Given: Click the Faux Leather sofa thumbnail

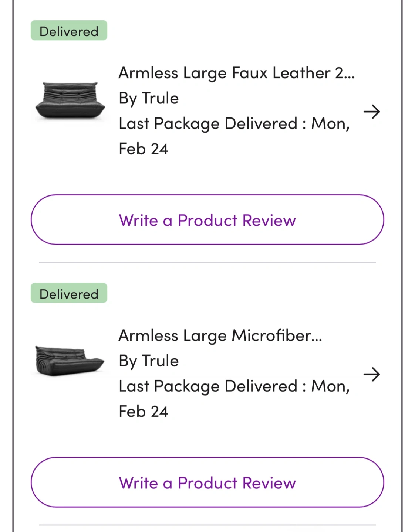Looking at the screenshot, I should tap(70, 100).
